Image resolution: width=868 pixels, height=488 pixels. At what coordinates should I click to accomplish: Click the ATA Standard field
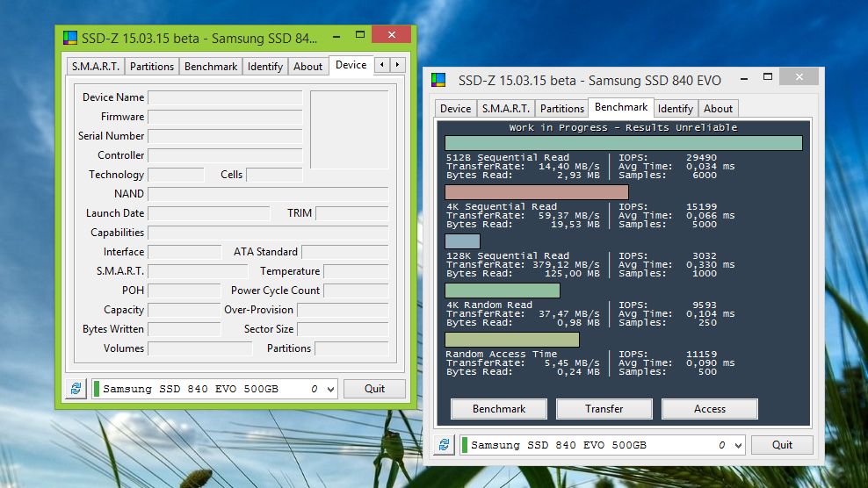pyautogui.click(x=345, y=252)
